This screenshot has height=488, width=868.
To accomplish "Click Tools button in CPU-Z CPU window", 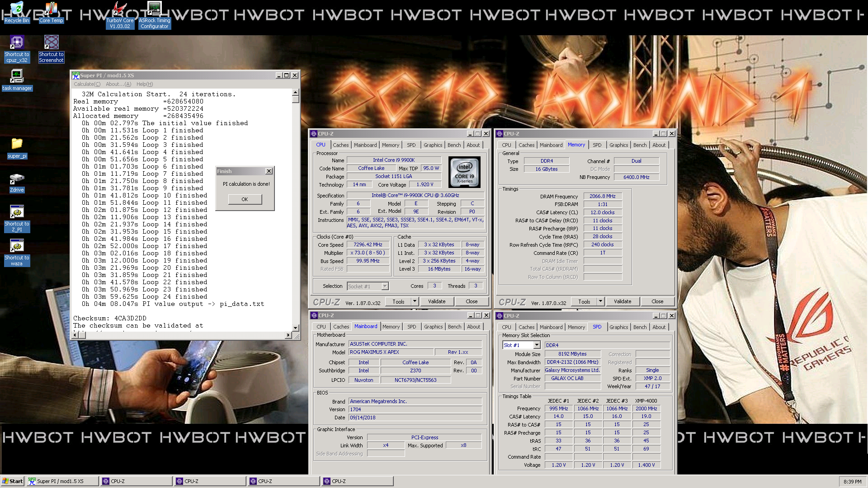I will [398, 301].
